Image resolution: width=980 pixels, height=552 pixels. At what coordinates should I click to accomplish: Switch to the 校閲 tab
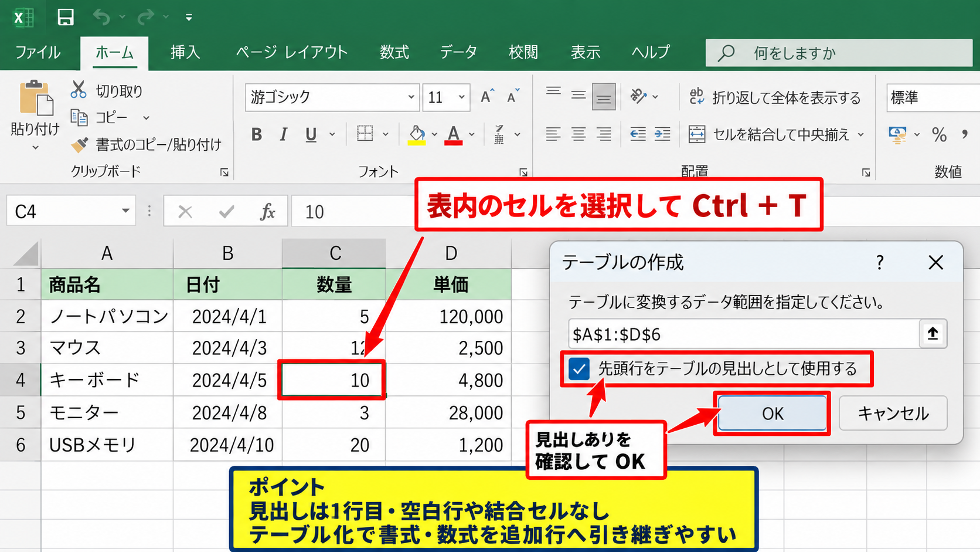[523, 53]
